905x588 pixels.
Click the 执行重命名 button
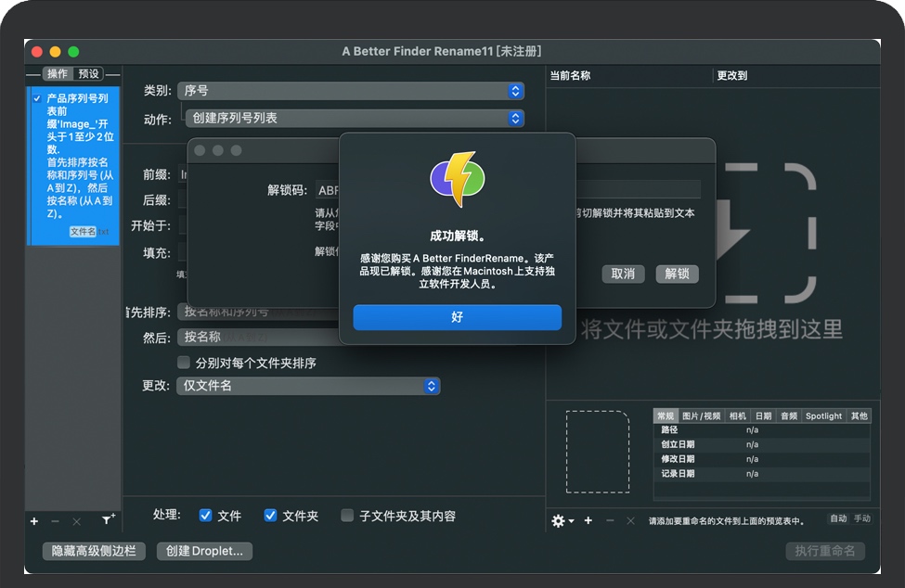(825, 551)
